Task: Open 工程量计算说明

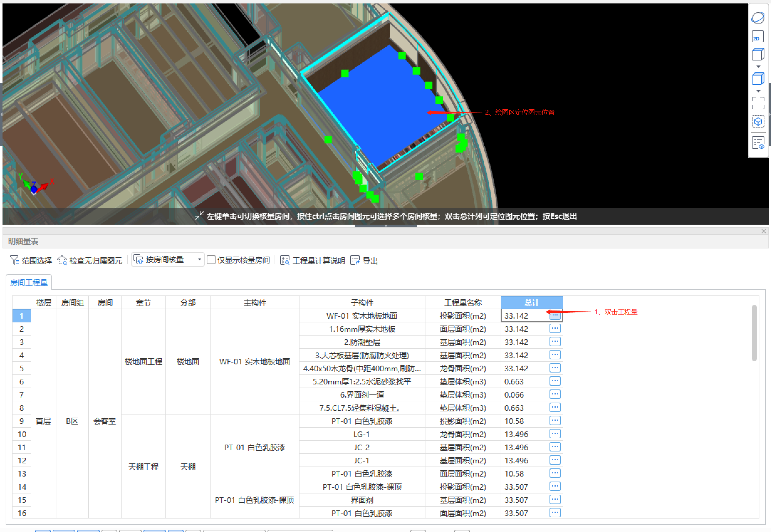Action: [312, 260]
